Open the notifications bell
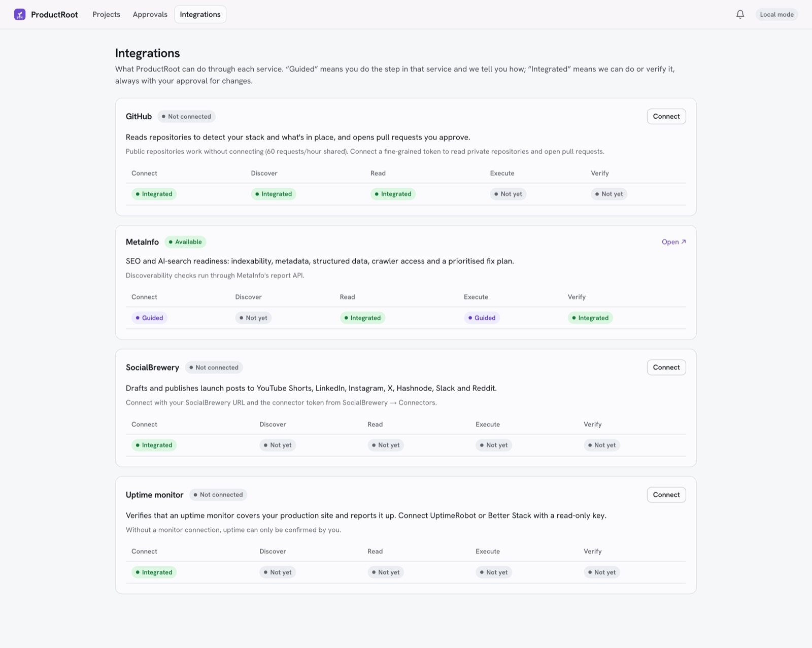 (740, 14)
